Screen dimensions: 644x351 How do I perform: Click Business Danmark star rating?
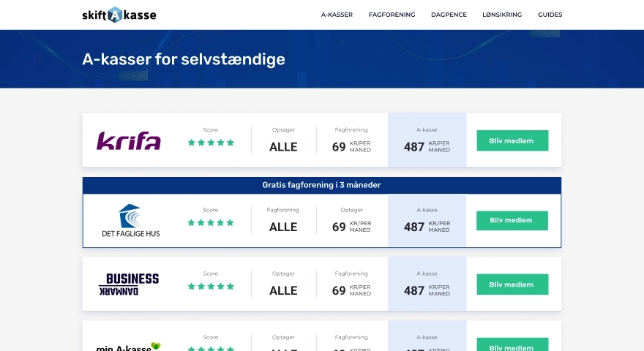coord(211,287)
